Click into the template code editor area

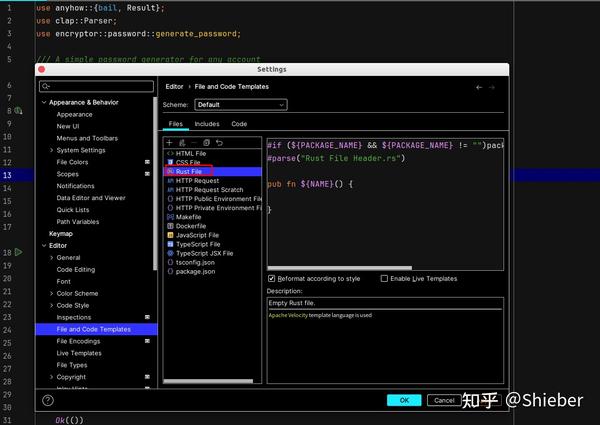click(x=385, y=204)
